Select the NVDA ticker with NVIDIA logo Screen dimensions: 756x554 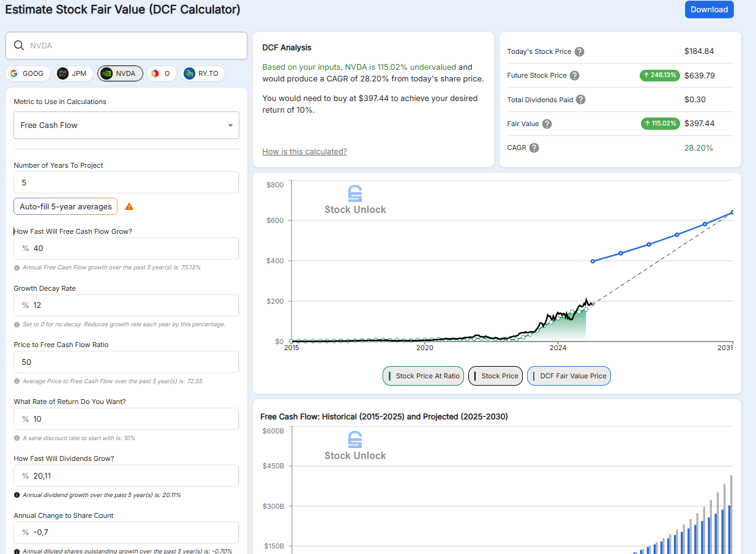pyautogui.click(x=120, y=73)
